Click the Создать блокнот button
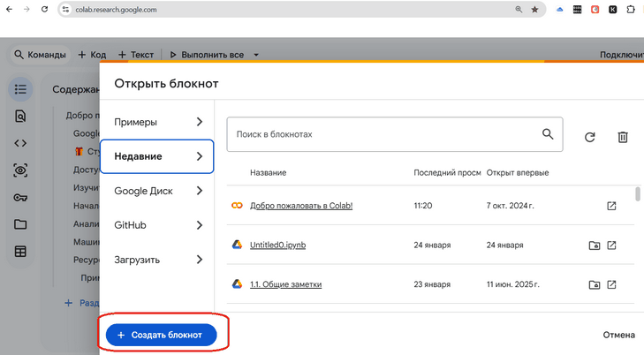 tap(161, 335)
